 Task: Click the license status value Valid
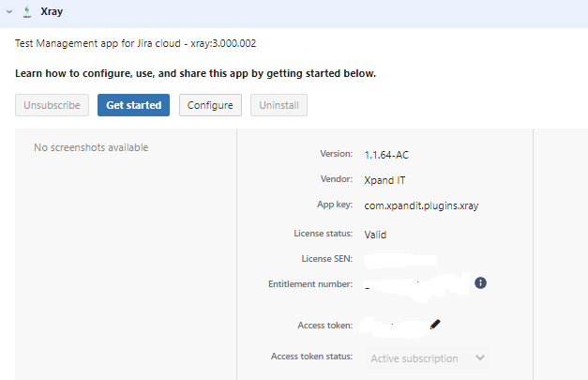375,235
